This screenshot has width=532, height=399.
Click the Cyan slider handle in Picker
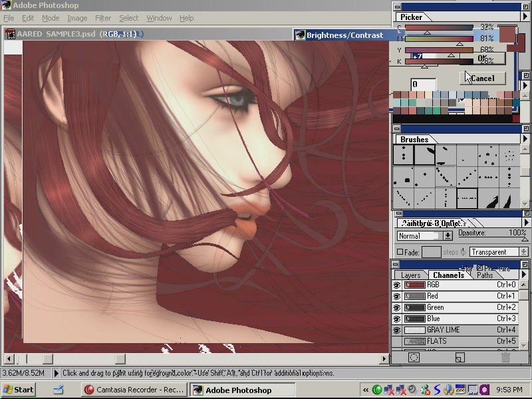(427, 33)
